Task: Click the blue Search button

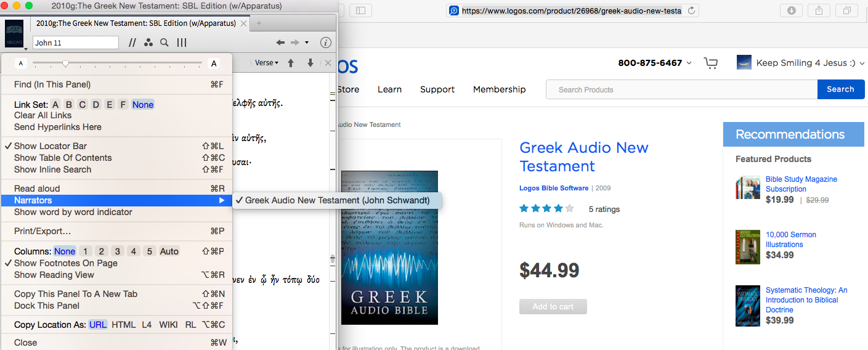Action: tap(841, 89)
